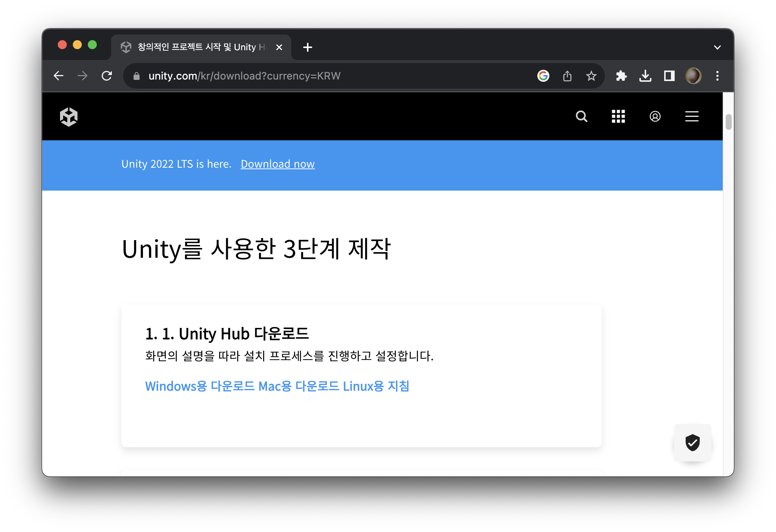The height and width of the screenshot is (532, 776).
Task: Open the Chrome downloads icon
Action: (645, 76)
